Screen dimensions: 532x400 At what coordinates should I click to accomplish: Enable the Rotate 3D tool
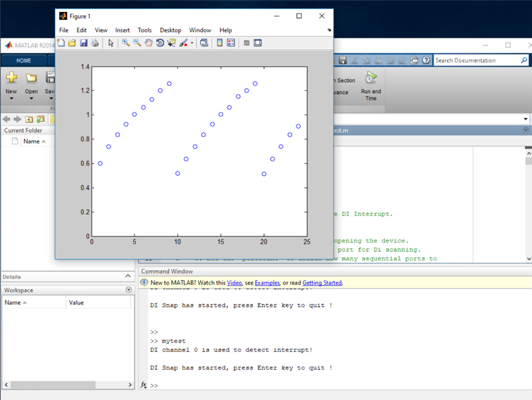(x=160, y=43)
